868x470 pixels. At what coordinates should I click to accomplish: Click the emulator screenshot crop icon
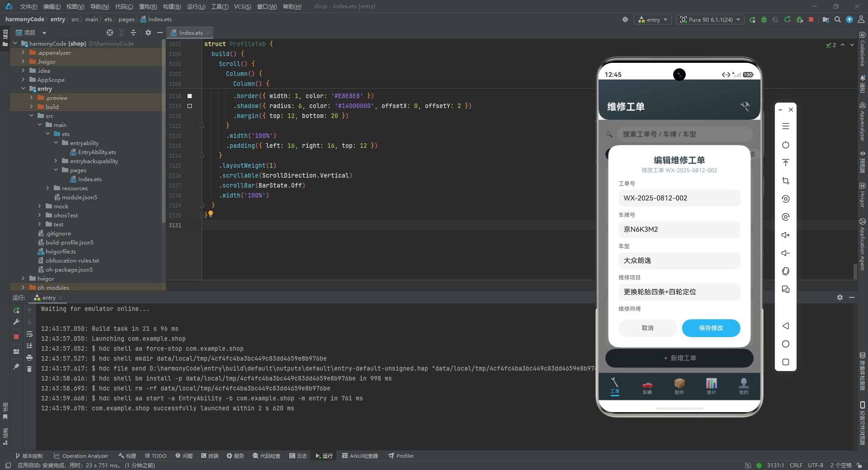(x=786, y=181)
